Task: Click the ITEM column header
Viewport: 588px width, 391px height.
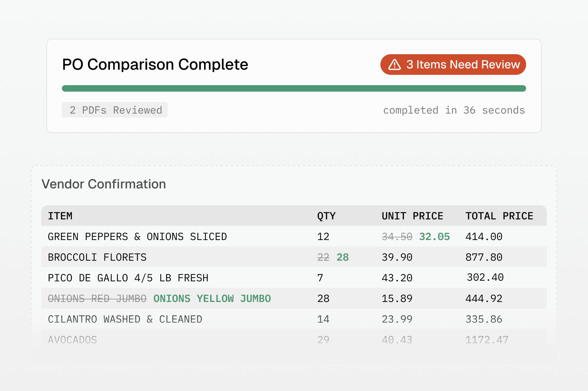Action: point(60,216)
